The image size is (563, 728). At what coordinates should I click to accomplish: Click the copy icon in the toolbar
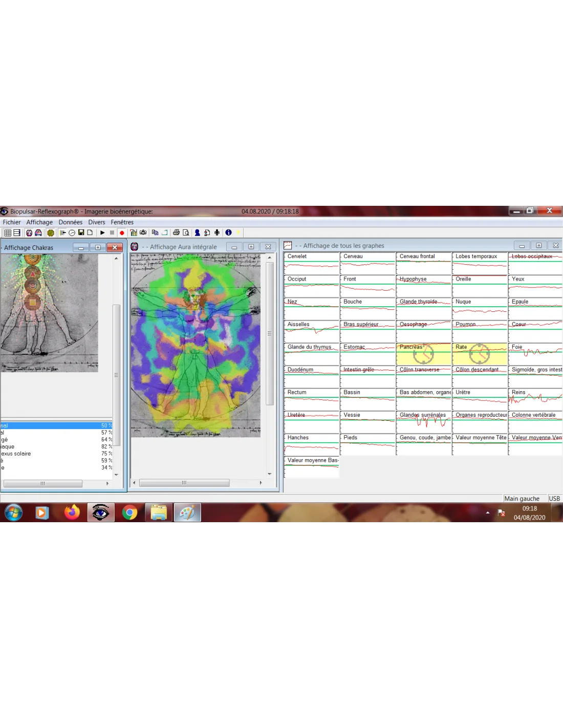tap(155, 233)
